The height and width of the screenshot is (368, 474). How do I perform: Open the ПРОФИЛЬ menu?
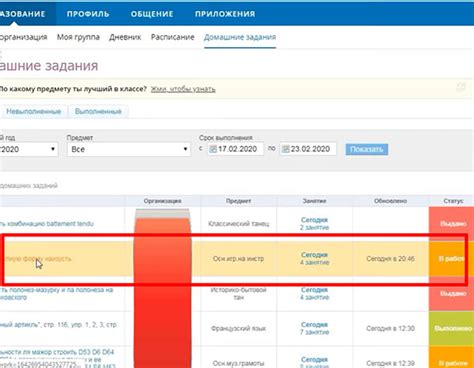[x=88, y=14]
